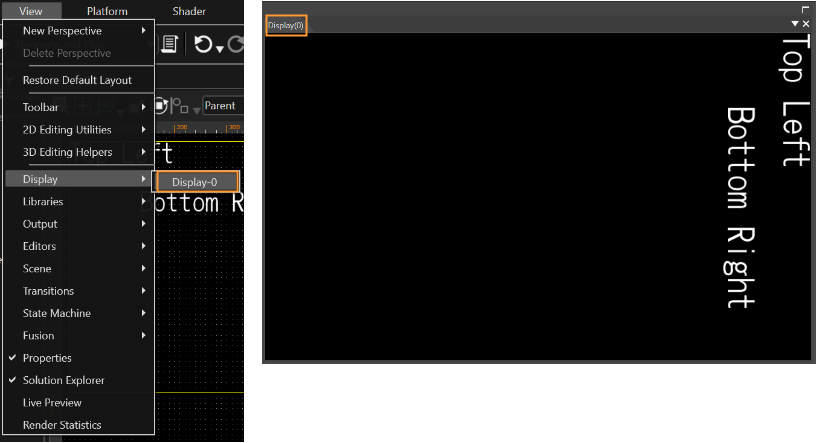
Task: Click the Display panel float corner icon
Action: [805, 9]
